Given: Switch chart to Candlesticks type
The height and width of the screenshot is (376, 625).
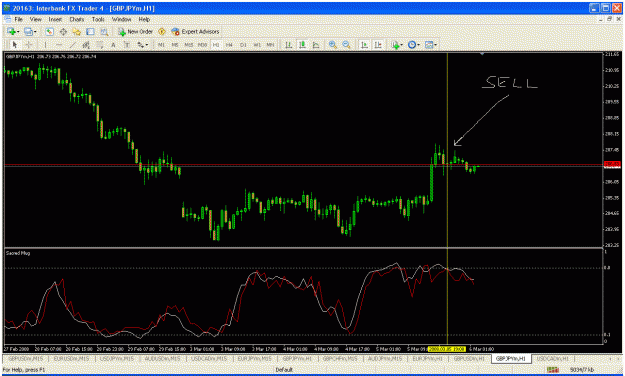Looking at the screenshot, I should 303,45.
